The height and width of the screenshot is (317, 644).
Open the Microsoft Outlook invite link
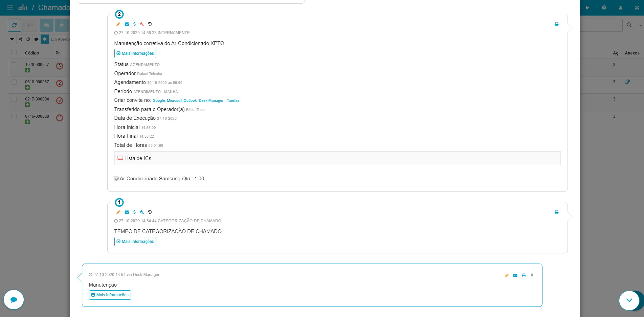(x=182, y=101)
